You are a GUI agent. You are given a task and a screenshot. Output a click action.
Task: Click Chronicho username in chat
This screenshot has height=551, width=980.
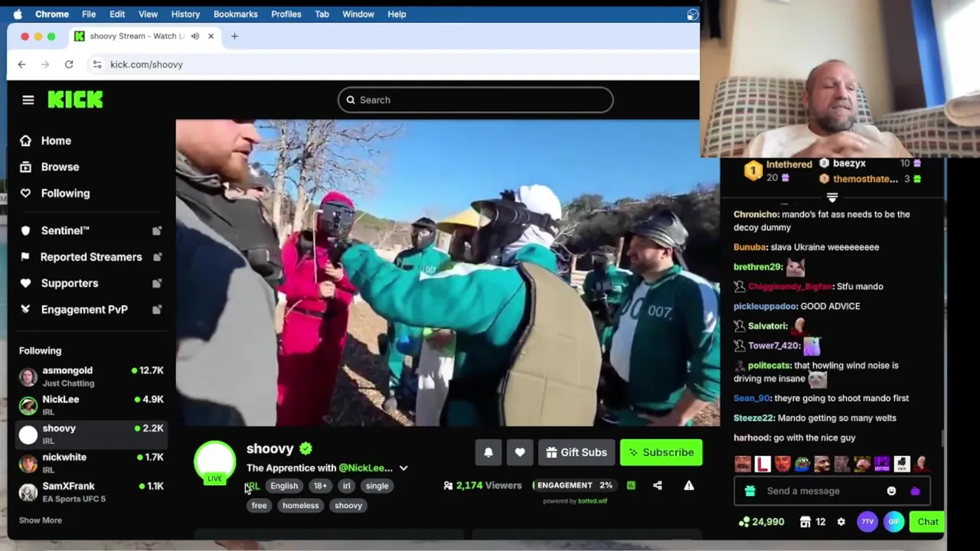(756, 214)
